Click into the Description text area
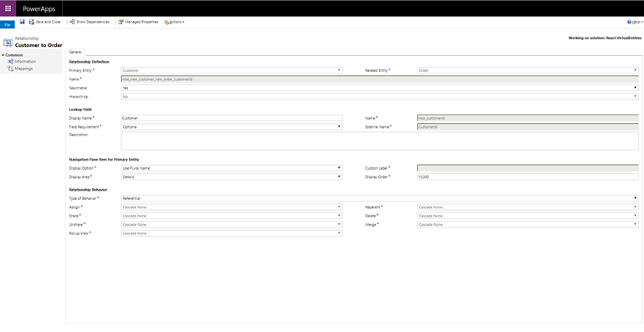The height and width of the screenshot is (332, 644). tap(380, 141)
